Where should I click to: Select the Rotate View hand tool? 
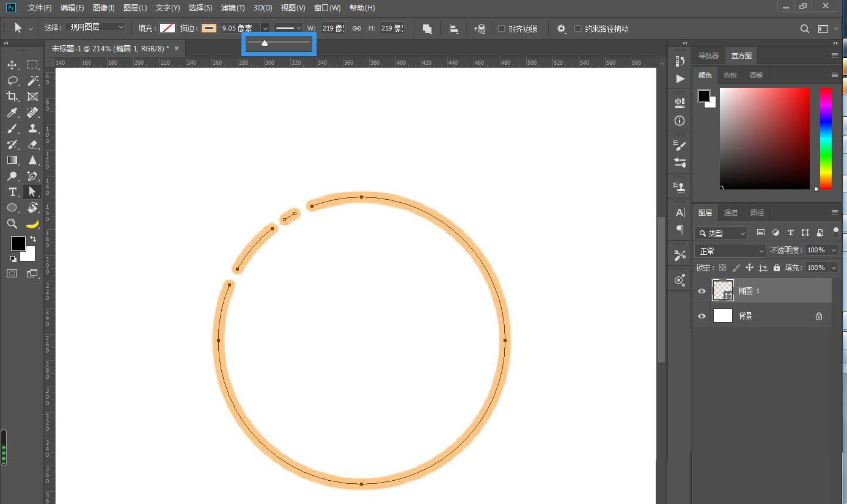tap(32, 208)
